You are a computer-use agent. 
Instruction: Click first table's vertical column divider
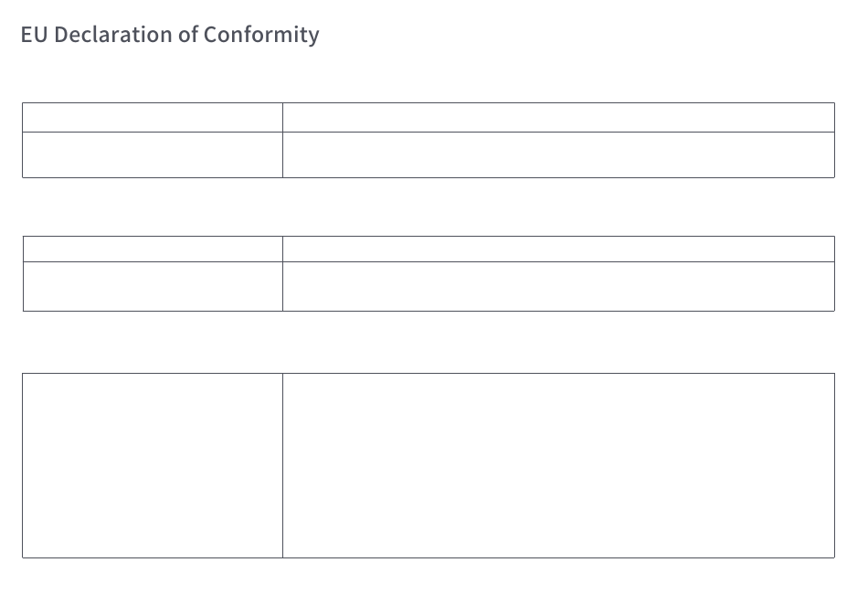(282, 140)
